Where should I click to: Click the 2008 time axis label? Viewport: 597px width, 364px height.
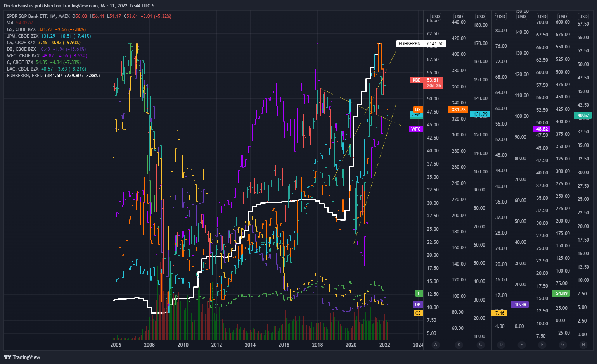[x=149, y=345]
